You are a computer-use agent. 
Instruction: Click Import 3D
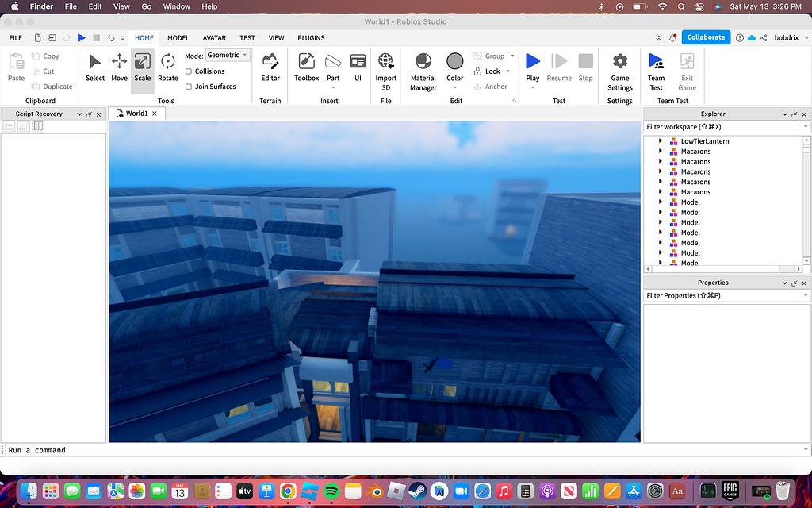click(x=386, y=71)
